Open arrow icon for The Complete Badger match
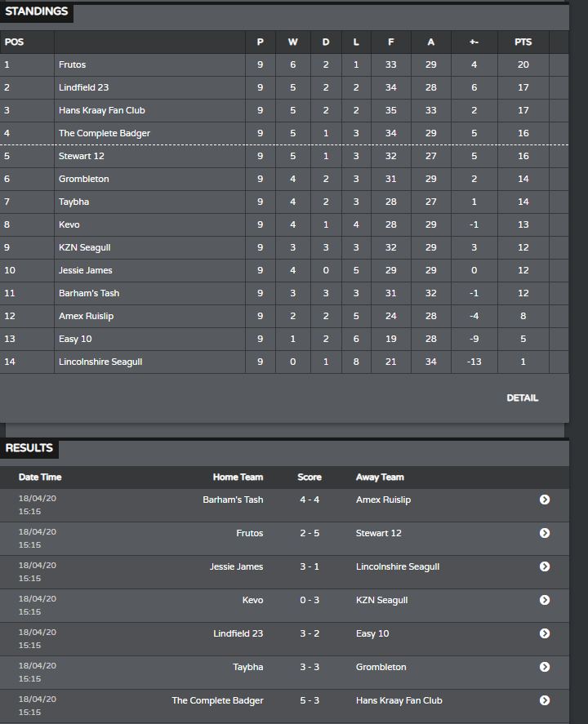588x724 pixels. click(x=545, y=700)
